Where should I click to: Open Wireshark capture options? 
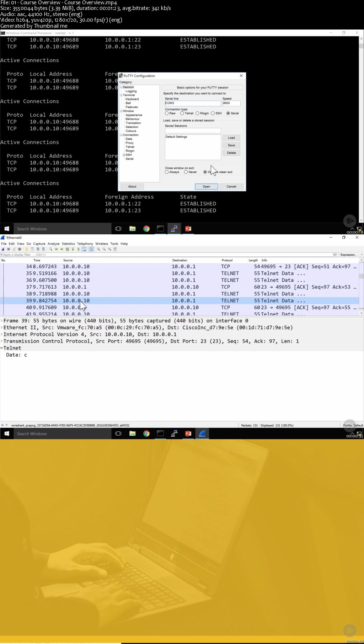click(20, 249)
